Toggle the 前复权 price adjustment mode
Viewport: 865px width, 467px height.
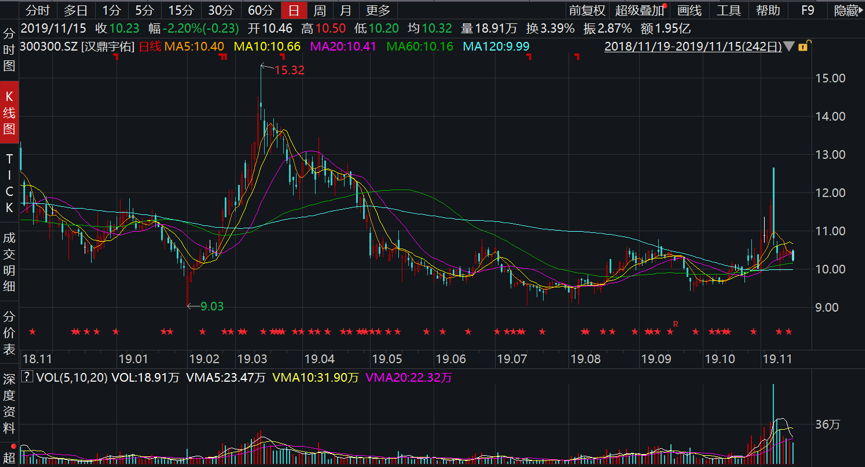click(587, 10)
